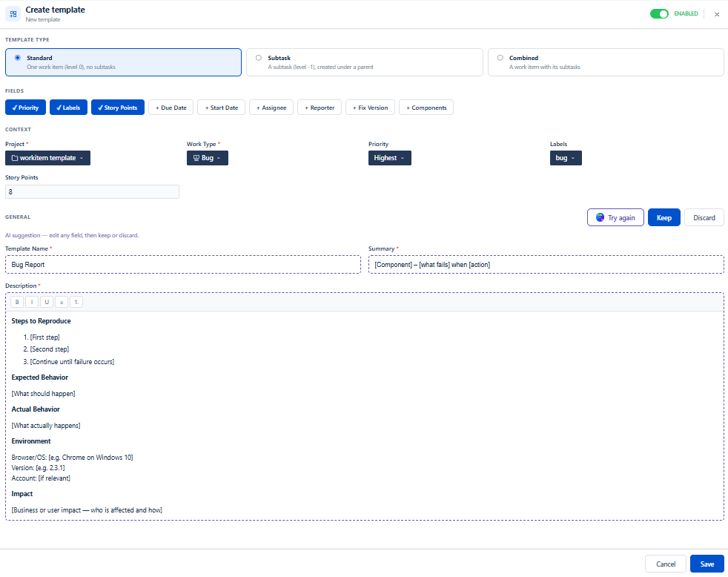Viewport: 728px width, 577px height.
Task: Click the [First step] list item
Action: (44, 337)
